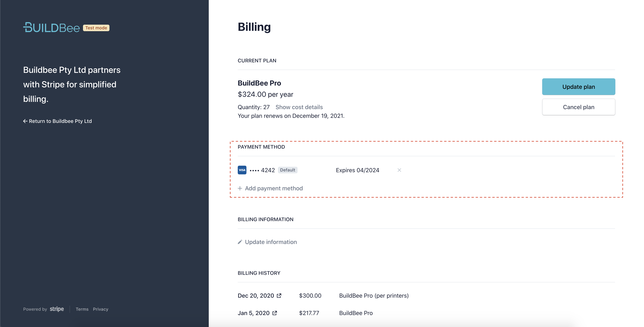Click the Jan 5, 2020 invoice date
Viewport: 644px width, 327px height.
[x=254, y=313]
